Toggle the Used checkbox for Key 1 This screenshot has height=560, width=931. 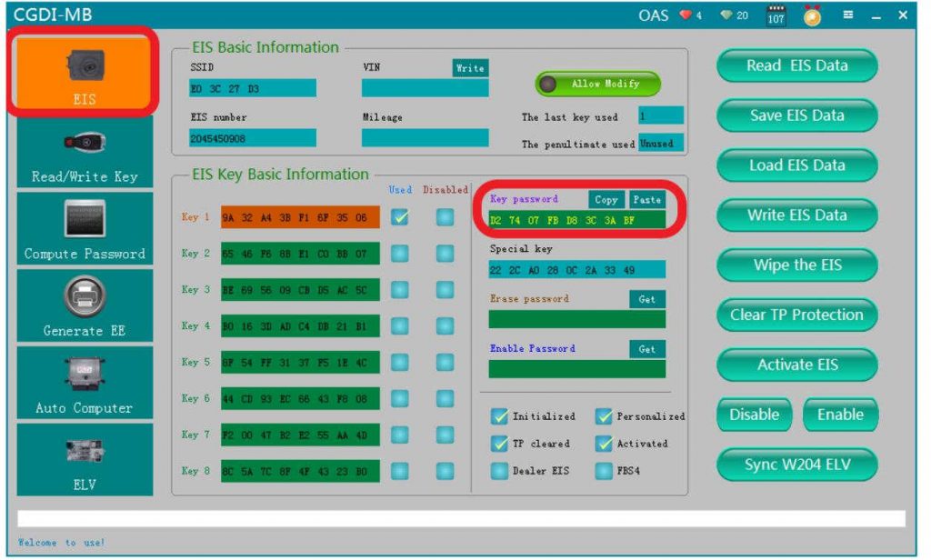pos(400,216)
